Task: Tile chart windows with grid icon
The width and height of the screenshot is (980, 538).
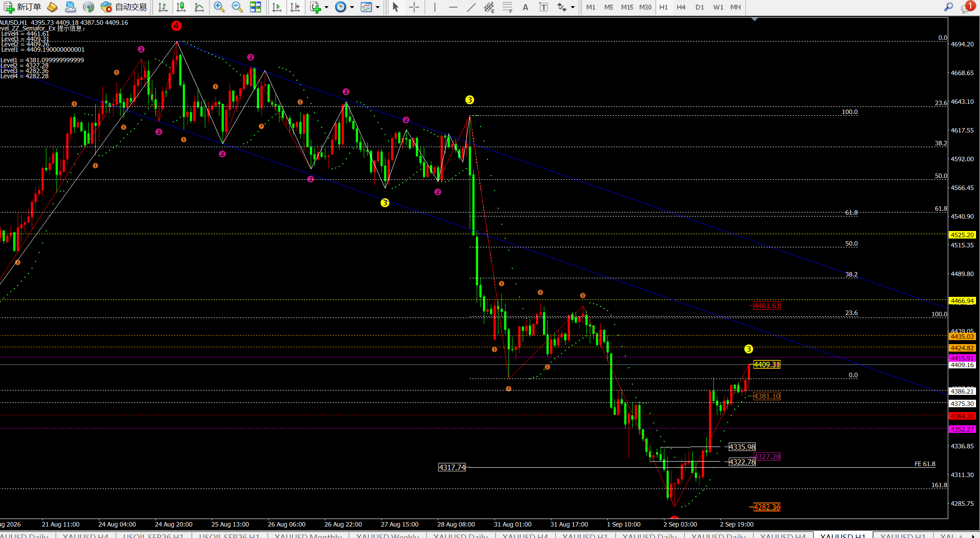Action: click(255, 7)
